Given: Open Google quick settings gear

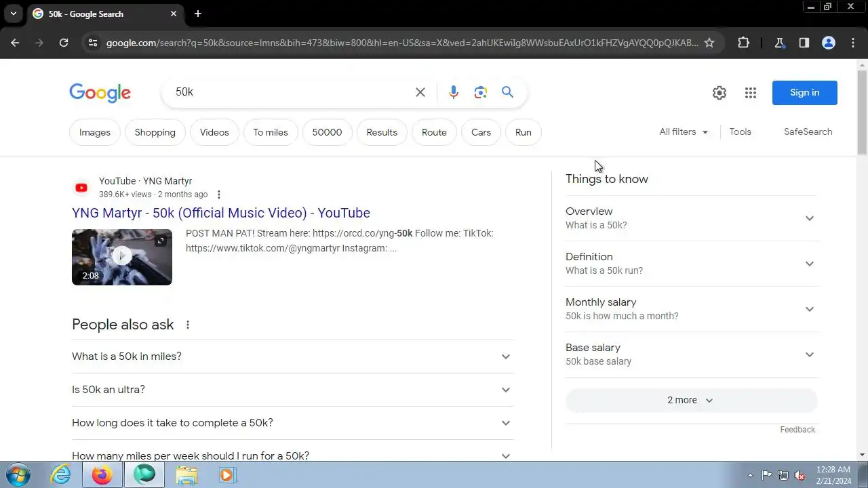Looking at the screenshot, I should (x=719, y=93).
